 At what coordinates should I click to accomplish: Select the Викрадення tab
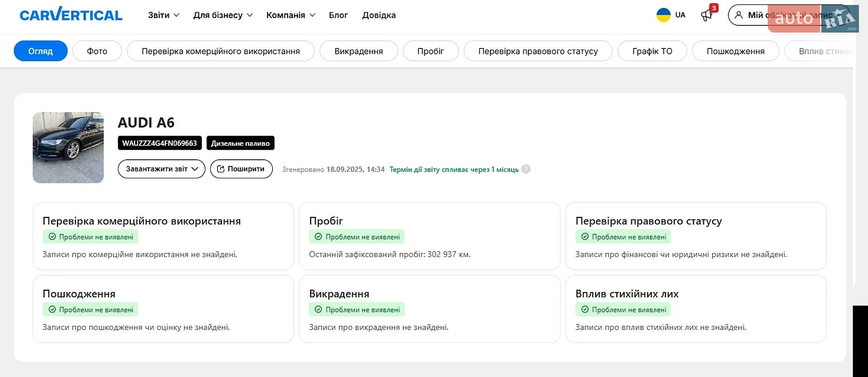[x=359, y=51]
